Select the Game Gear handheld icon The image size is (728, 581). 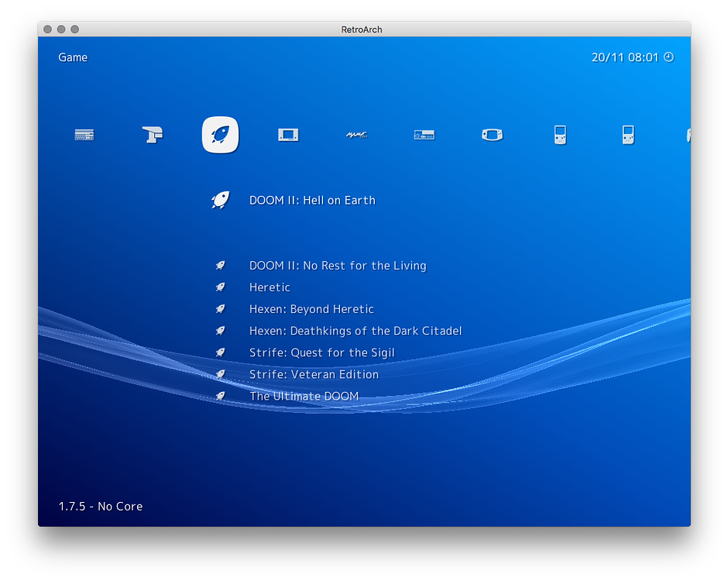(492, 134)
